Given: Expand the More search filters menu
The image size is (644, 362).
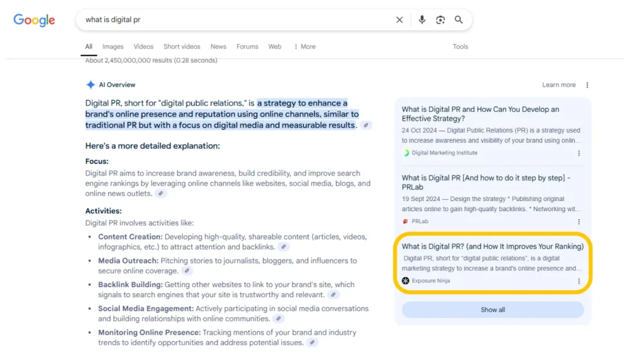Looking at the screenshot, I should [x=305, y=47].
